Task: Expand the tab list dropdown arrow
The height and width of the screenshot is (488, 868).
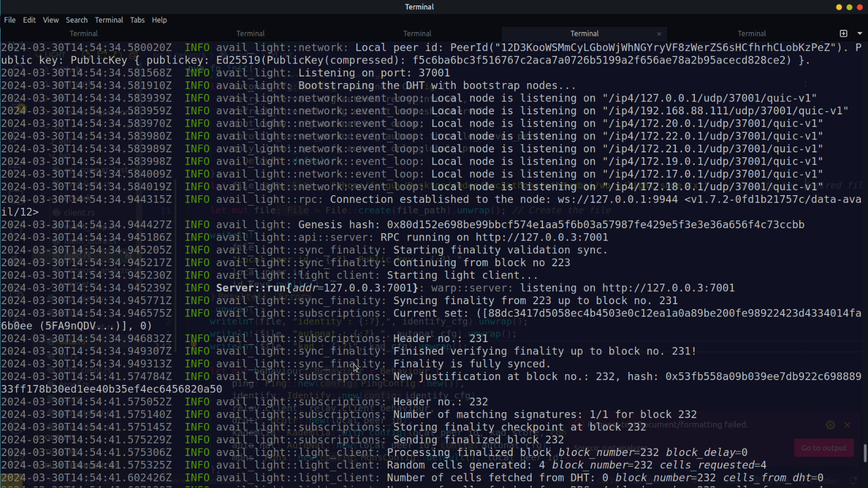Action: (860, 34)
